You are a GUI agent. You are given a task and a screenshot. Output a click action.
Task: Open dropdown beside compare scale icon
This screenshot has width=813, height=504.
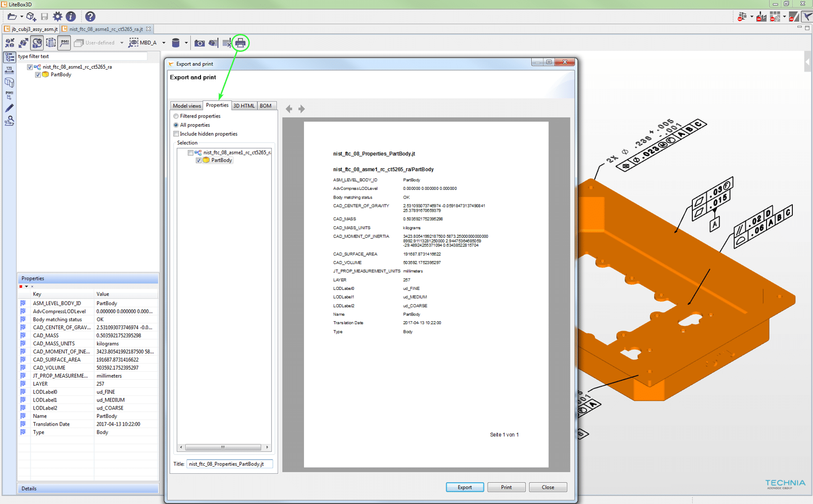pos(751,17)
